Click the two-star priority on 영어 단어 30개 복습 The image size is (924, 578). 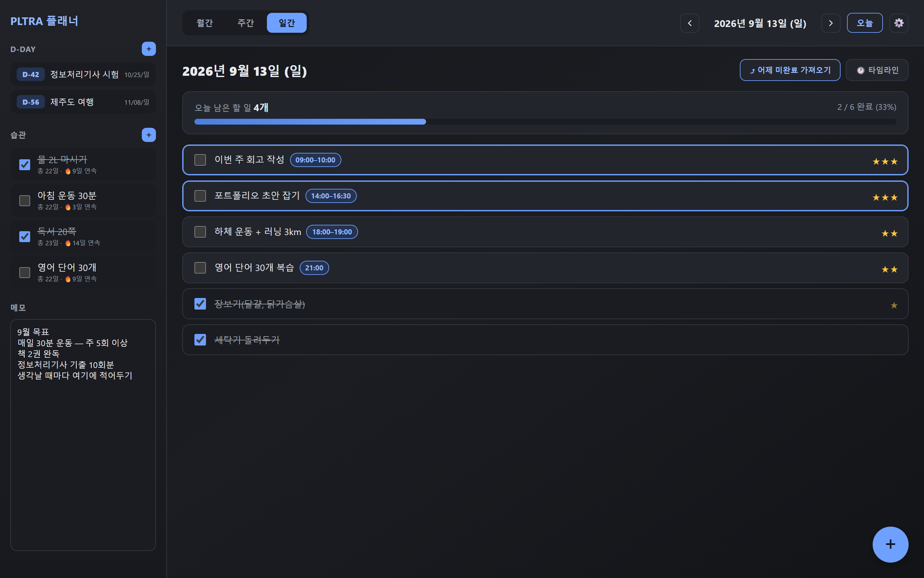pos(889,269)
